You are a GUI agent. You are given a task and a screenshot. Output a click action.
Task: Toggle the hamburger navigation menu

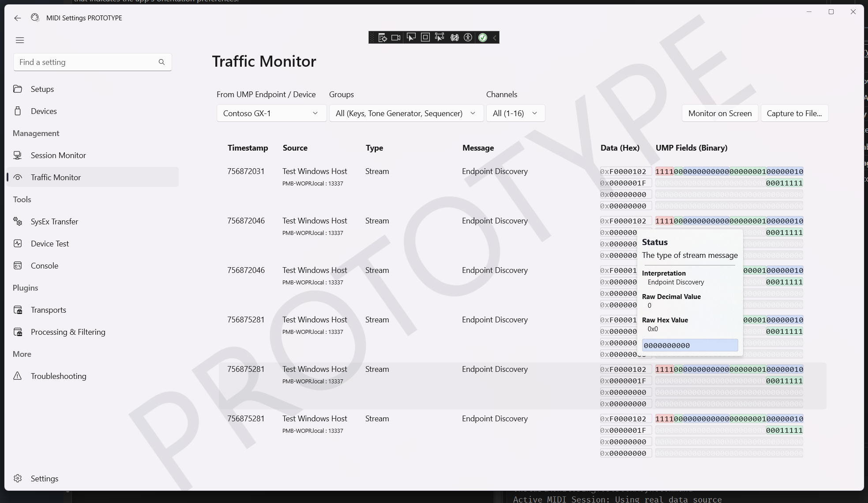pos(20,40)
